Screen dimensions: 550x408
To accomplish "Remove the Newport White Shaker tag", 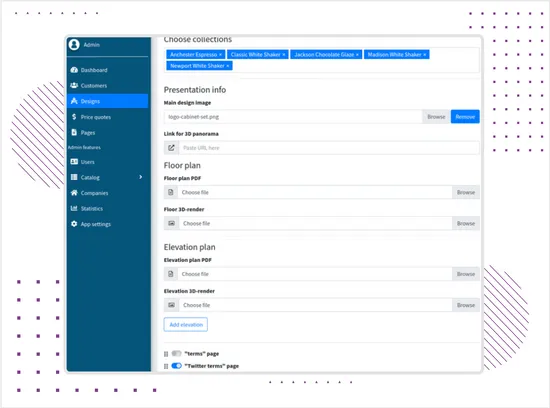I will pyautogui.click(x=228, y=66).
